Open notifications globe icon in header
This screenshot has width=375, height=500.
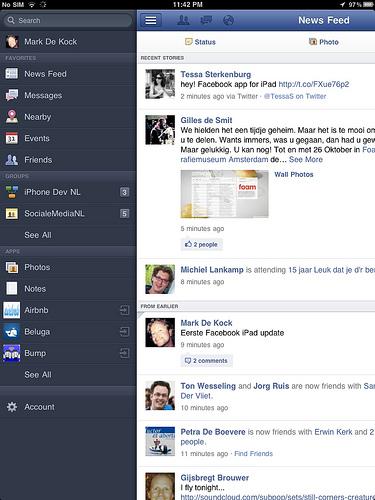point(228,20)
